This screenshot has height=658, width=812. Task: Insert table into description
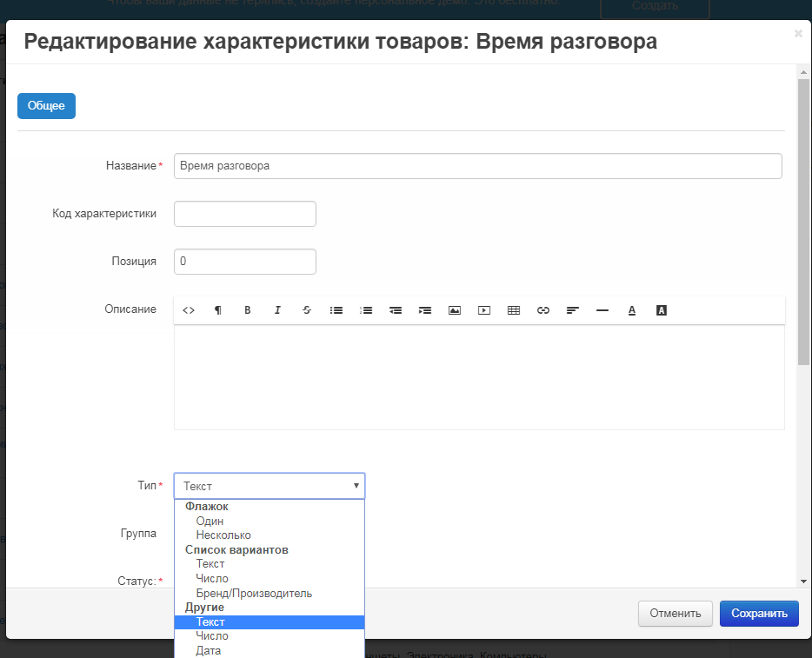coord(514,310)
